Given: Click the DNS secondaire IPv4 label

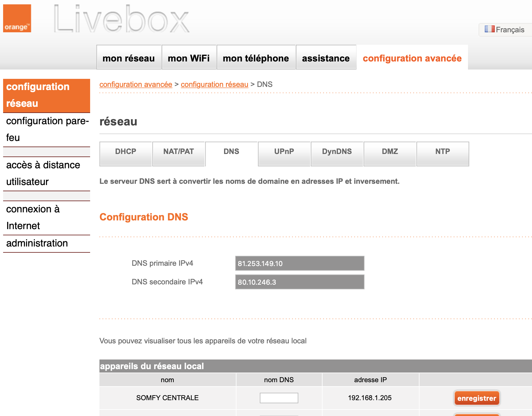Looking at the screenshot, I should [167, 282].
